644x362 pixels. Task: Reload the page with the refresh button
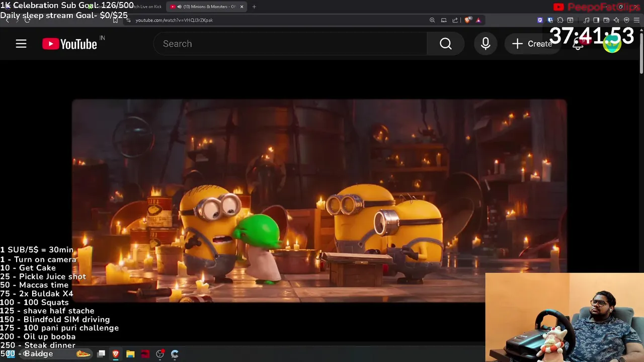(x=27, y=20)
